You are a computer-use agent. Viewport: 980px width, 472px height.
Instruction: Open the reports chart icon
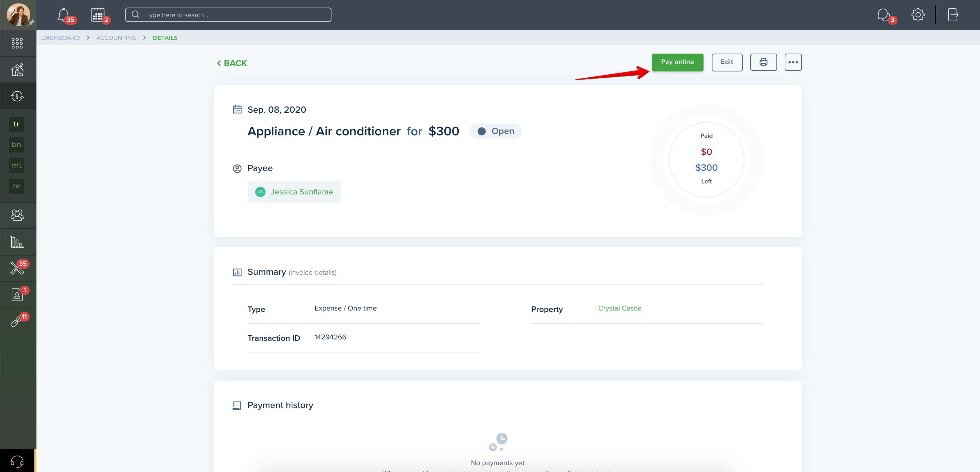tap(17, 242)
